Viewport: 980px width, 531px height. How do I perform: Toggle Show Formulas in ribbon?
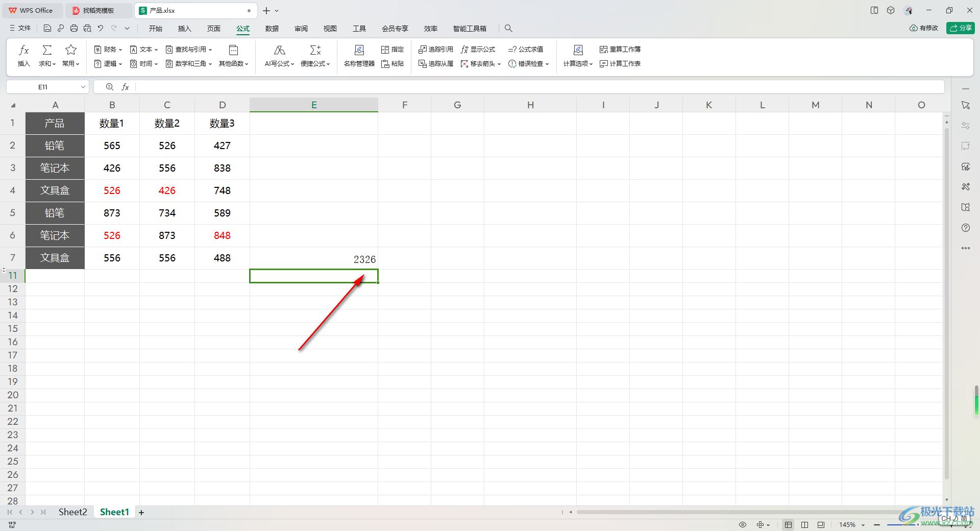[x=478, y=50]
